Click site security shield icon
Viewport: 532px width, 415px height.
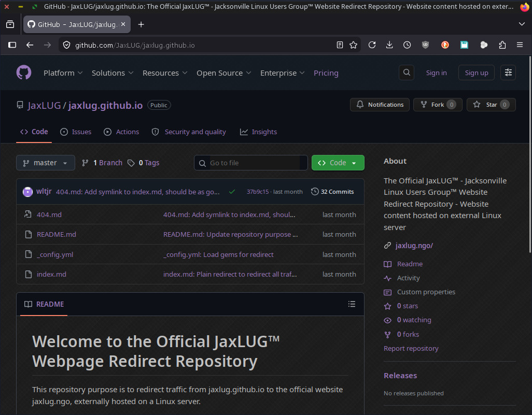(67, 45)
